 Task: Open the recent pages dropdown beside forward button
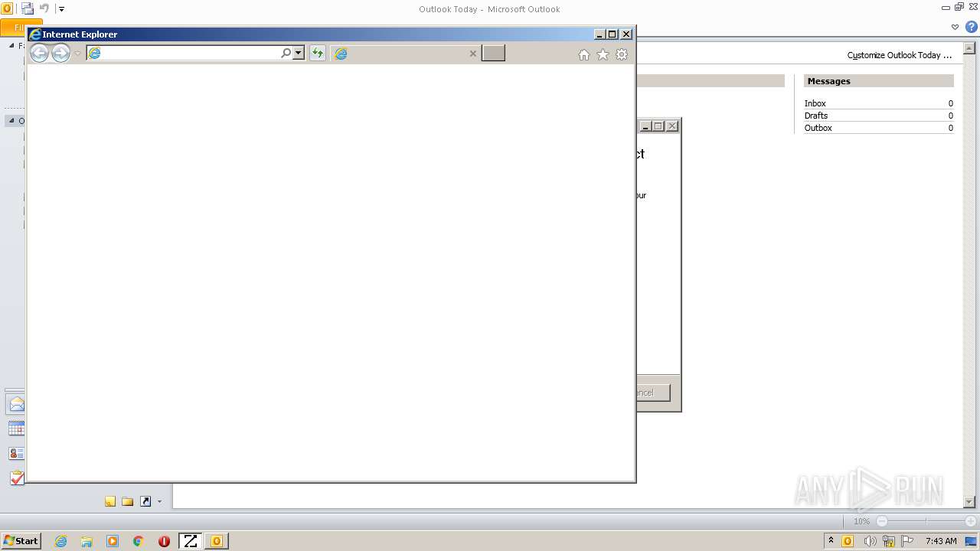click(77, 54)
